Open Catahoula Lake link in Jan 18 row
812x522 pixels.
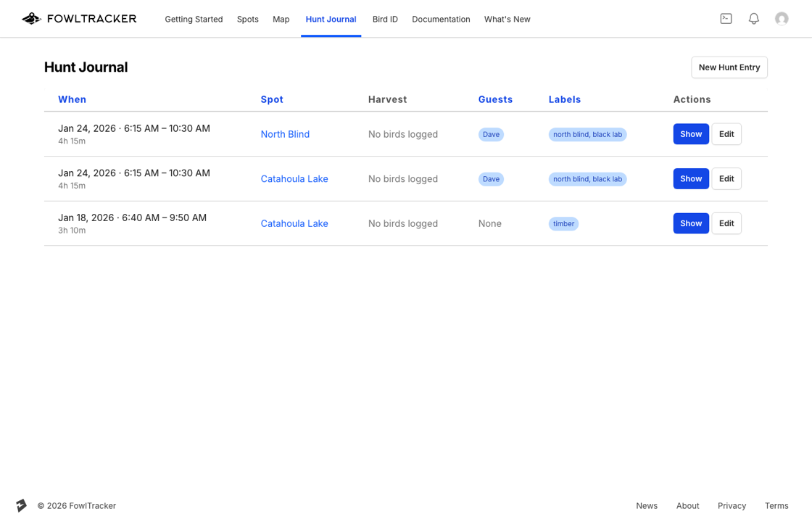294,223
